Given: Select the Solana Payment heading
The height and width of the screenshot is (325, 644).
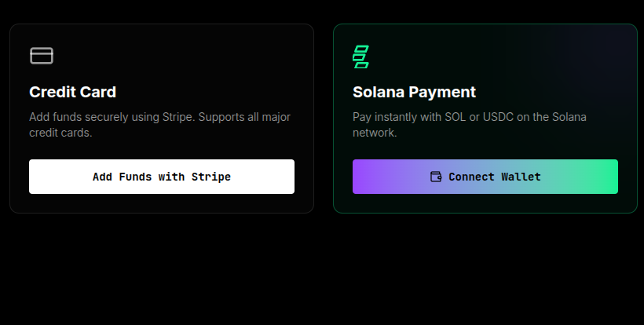Looking at the screenshot, I should pyautogui.click(x=414, y=92).
